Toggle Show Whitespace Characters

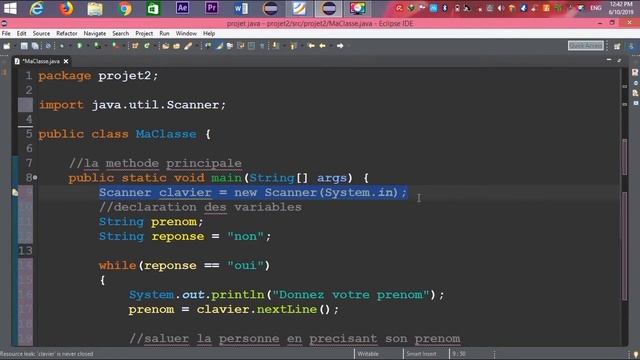coord(262,46)
